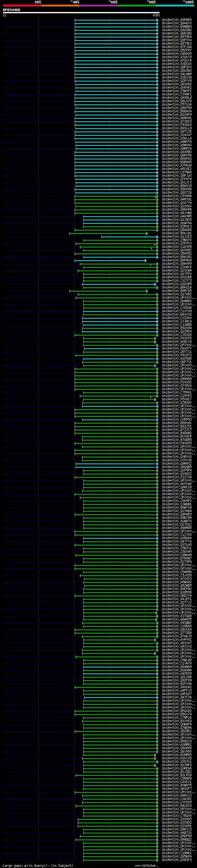Select label UniRef100_A6N0M1
Image resolution: width=197 pixels, height=868 pixels.
(176, 118)
